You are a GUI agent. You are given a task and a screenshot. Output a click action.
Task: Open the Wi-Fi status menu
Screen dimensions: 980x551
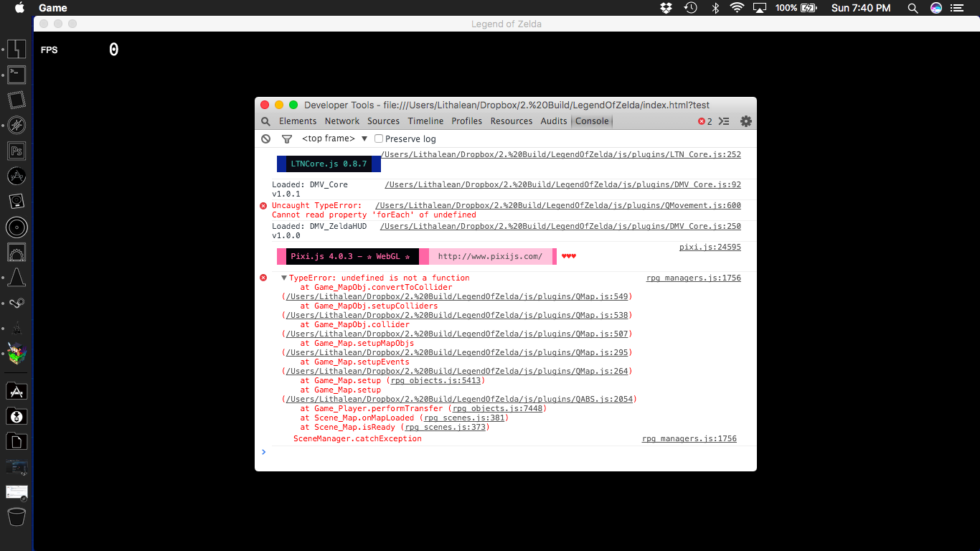[737, 8]
